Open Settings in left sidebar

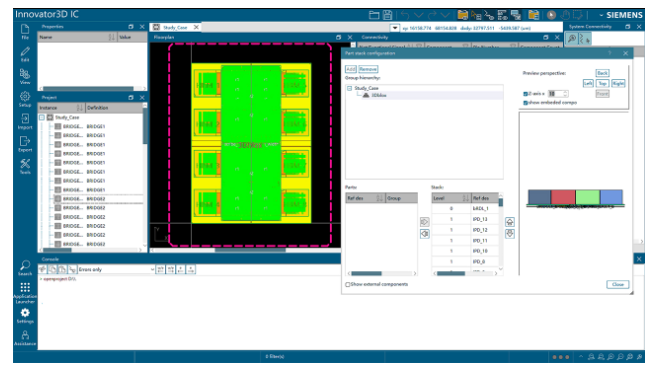(25, 316)
